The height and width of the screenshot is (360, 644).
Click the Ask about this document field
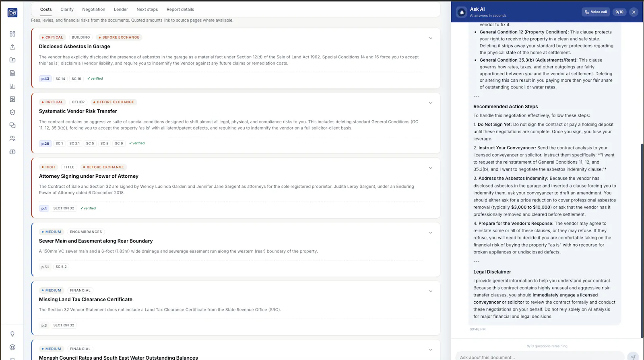pos(540,357)
